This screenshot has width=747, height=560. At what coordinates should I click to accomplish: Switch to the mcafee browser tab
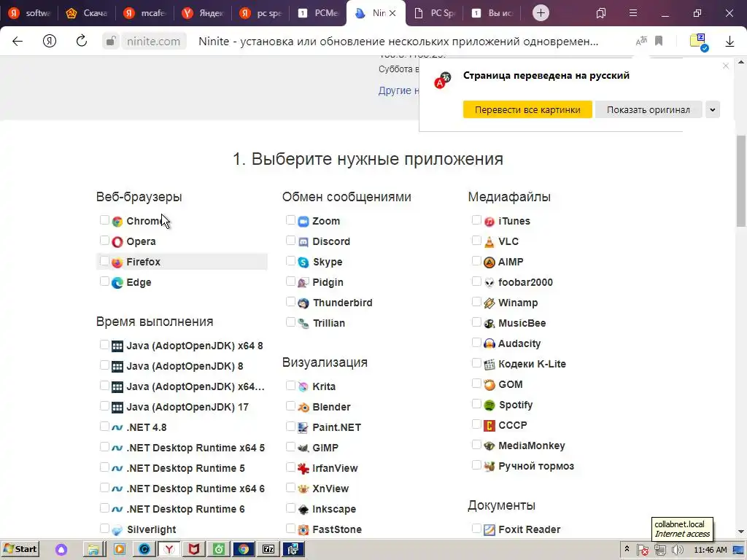144,13
